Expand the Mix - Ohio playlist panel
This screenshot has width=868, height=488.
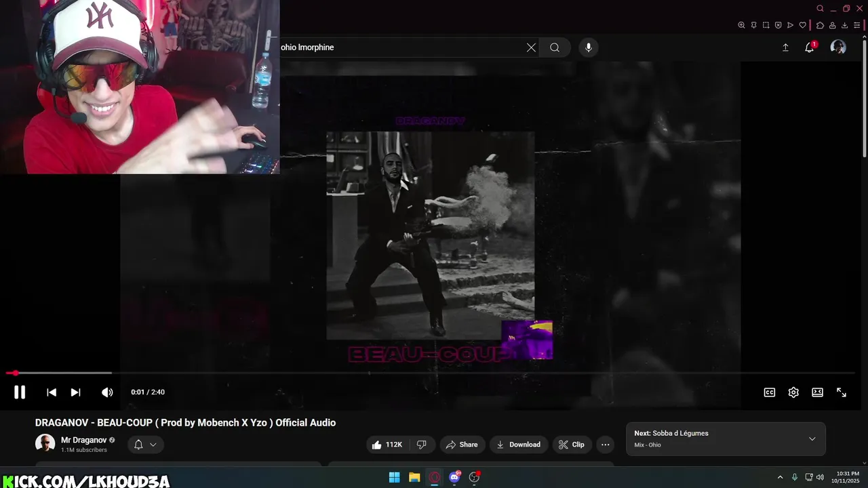[812, 439]
